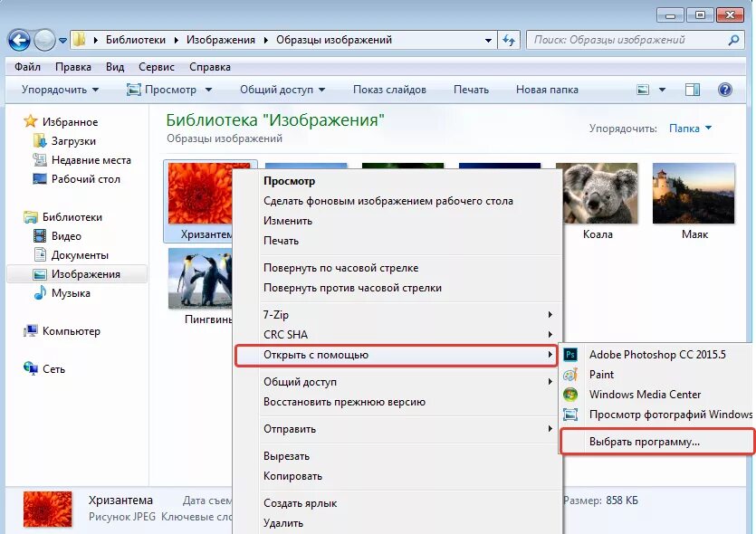Select the Изображения library
Viewport: 756px width, 534px height.
click(x=77, y=274)
